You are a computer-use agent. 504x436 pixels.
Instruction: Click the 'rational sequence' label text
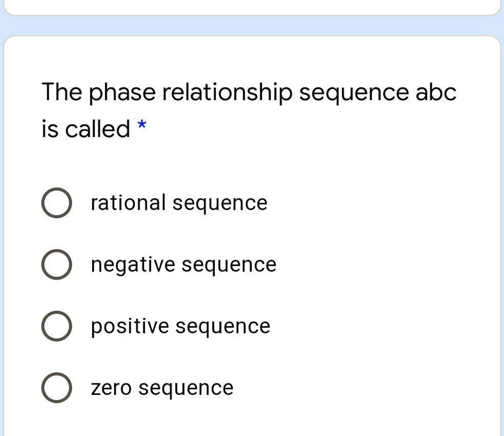coord(179,203)
